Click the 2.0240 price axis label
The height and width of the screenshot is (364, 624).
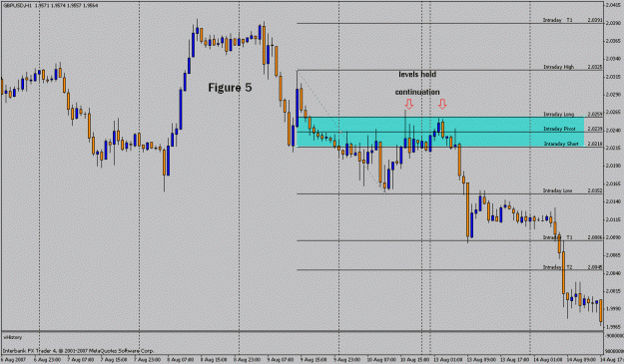613,131
